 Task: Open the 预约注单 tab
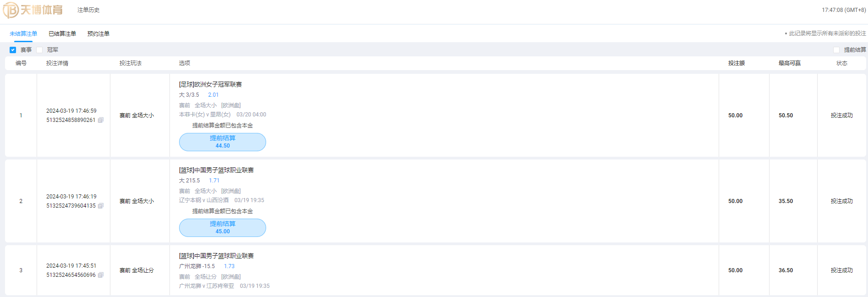click(x=98, y=33)
